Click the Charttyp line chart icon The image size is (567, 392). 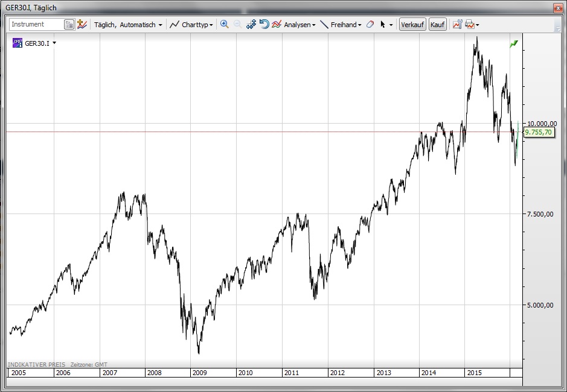[175, 25]
